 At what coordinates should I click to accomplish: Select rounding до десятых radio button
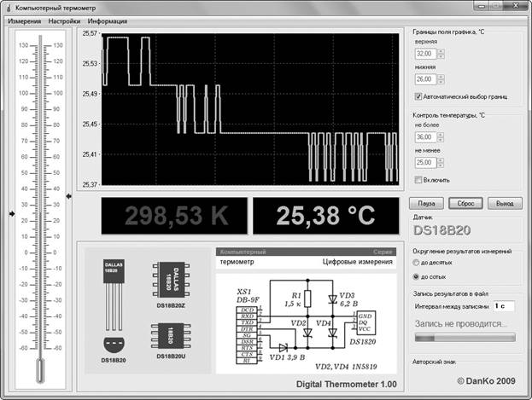[416, 263]
